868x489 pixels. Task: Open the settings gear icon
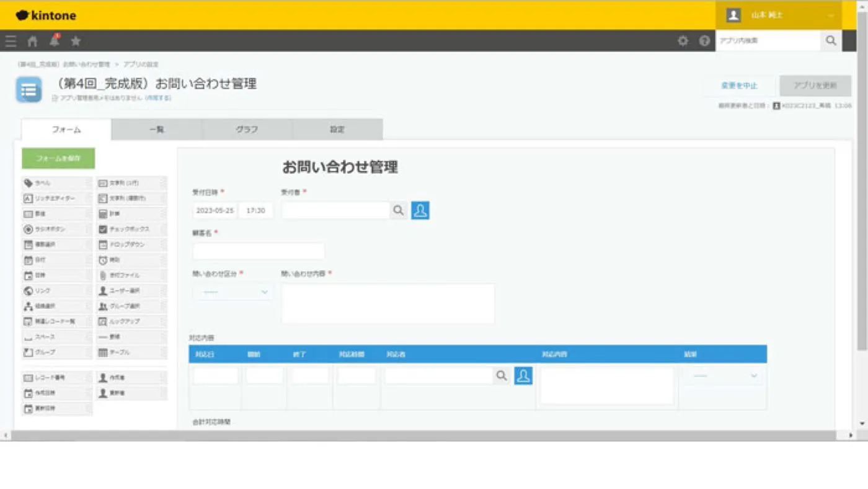(683, 41)
